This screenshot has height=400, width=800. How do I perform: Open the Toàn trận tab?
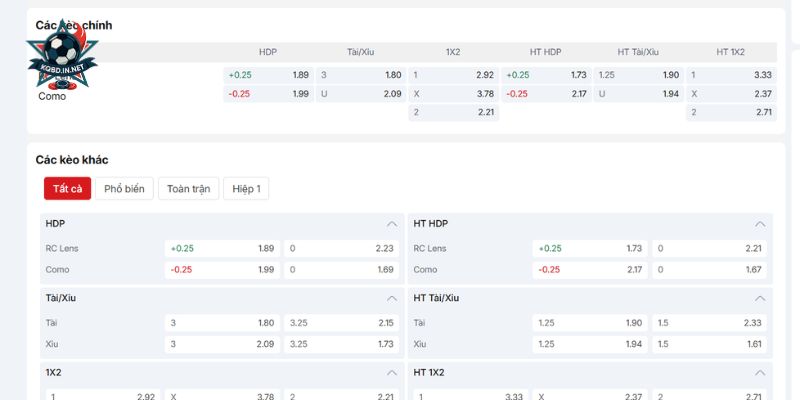pos(188,189)
